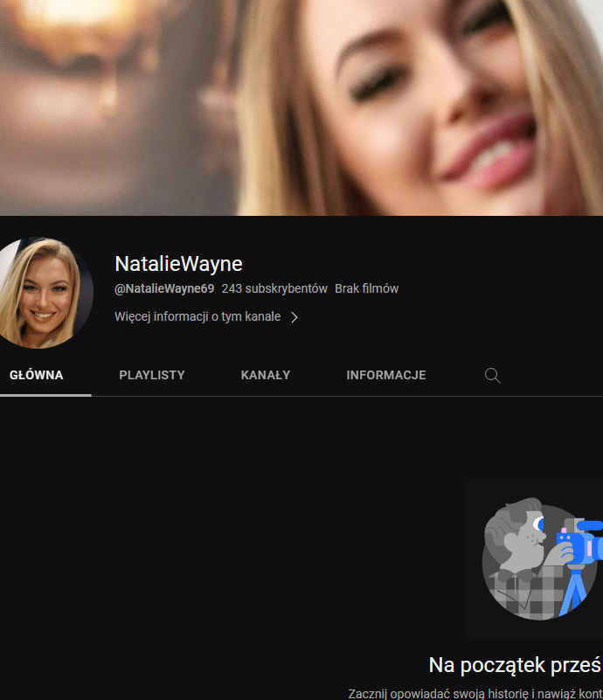Click 'Więcej informacji o tym kanale' link
603x700 pixels.
pyautogui.click(x=198, y=316)
